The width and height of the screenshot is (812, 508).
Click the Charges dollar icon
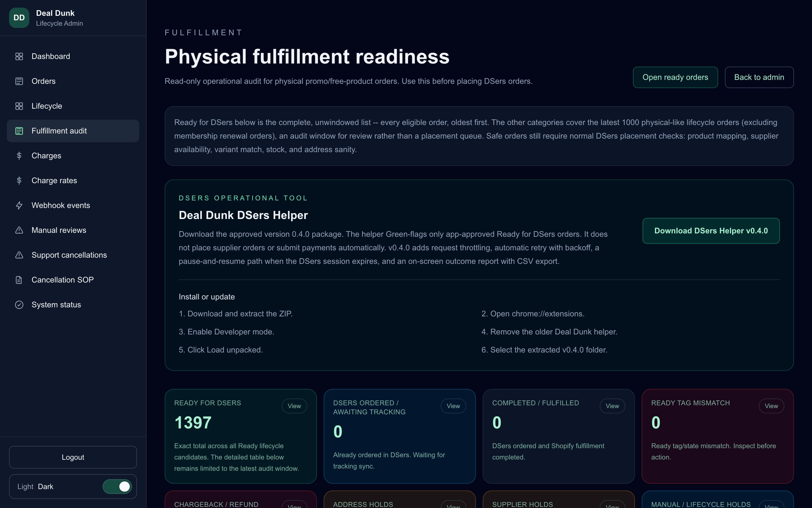point(19,156)
